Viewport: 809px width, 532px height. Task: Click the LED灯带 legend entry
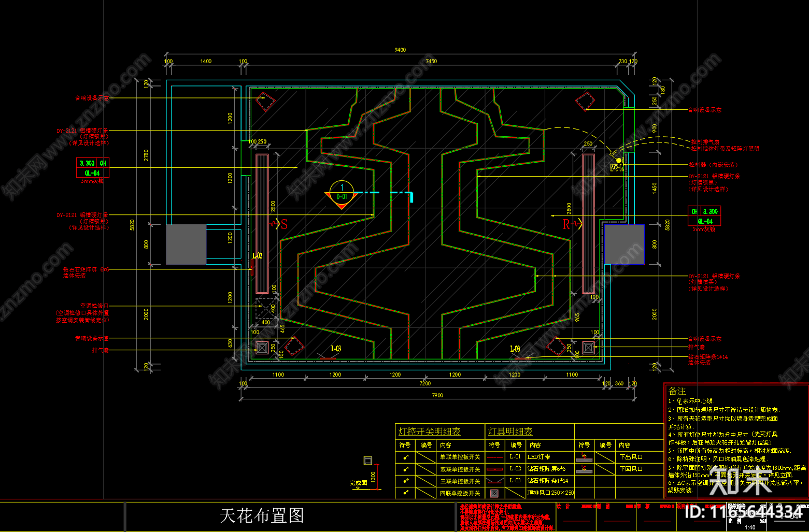coord(538,457)
